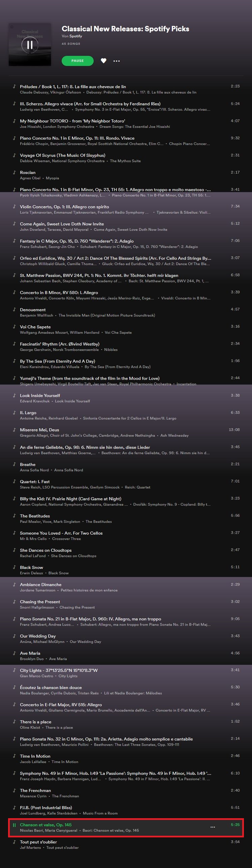
Task: Open the Myopia album link
Action: [x=52, y=178]
